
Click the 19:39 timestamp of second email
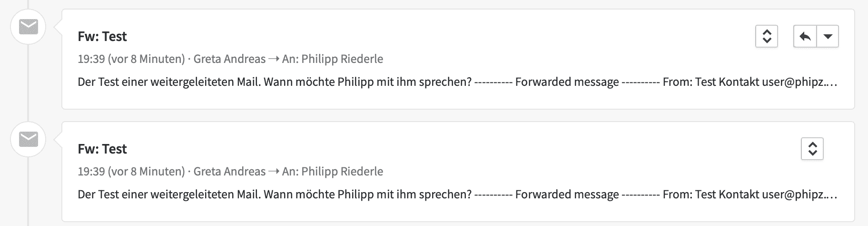pyautogui.click(x=91, y=172)
